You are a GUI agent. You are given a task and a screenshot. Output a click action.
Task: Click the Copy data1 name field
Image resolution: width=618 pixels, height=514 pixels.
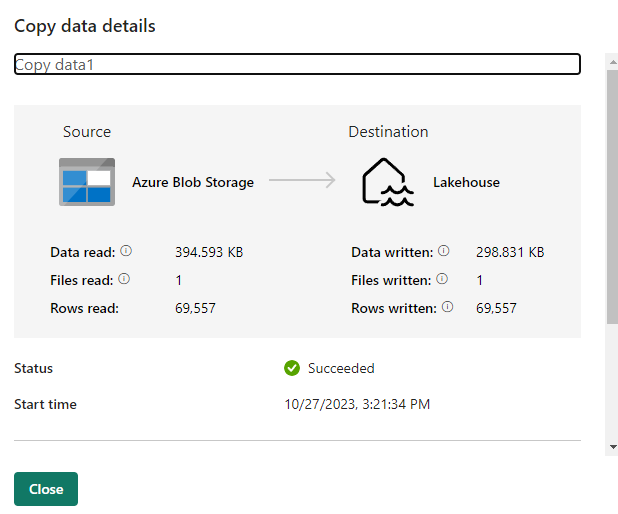coord(297,64)
